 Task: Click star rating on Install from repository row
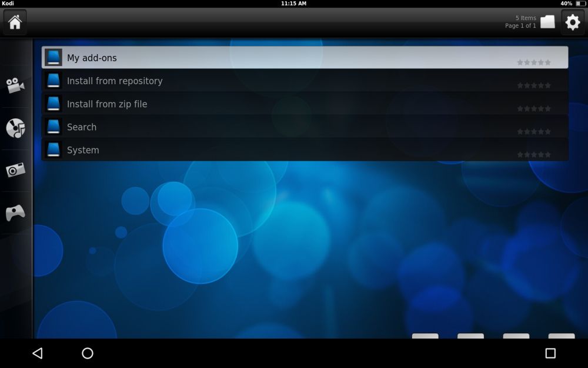tap(534, 85)
